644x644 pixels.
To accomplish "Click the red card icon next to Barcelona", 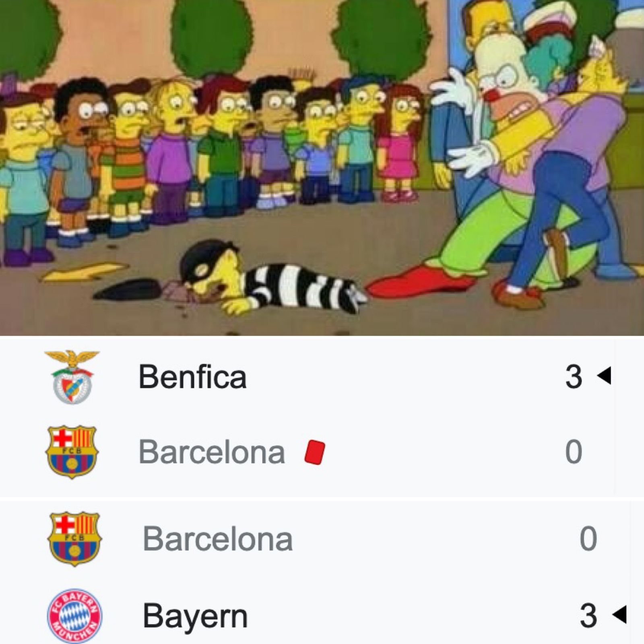I will click(x=315, y=452).
